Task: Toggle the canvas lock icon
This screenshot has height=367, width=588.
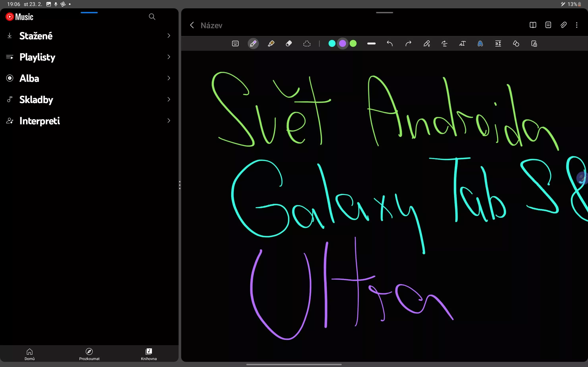Action: pyautogui.click(x=534, y=44)
